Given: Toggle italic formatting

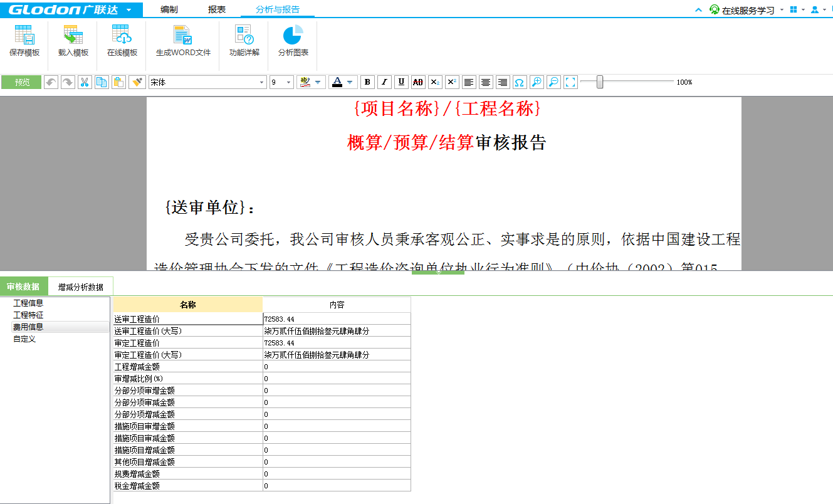Looking at the screenshot, I should point(384,82).
